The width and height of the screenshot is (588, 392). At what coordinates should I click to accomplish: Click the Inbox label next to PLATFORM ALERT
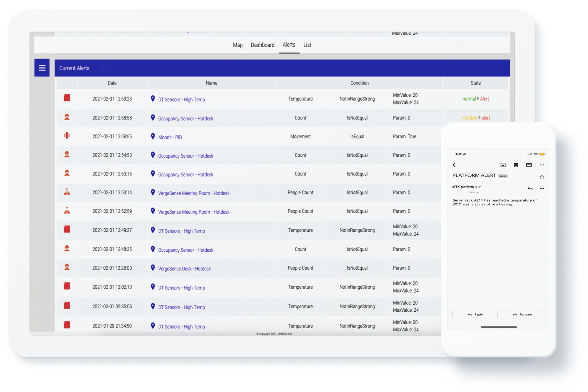click(503, 176)
